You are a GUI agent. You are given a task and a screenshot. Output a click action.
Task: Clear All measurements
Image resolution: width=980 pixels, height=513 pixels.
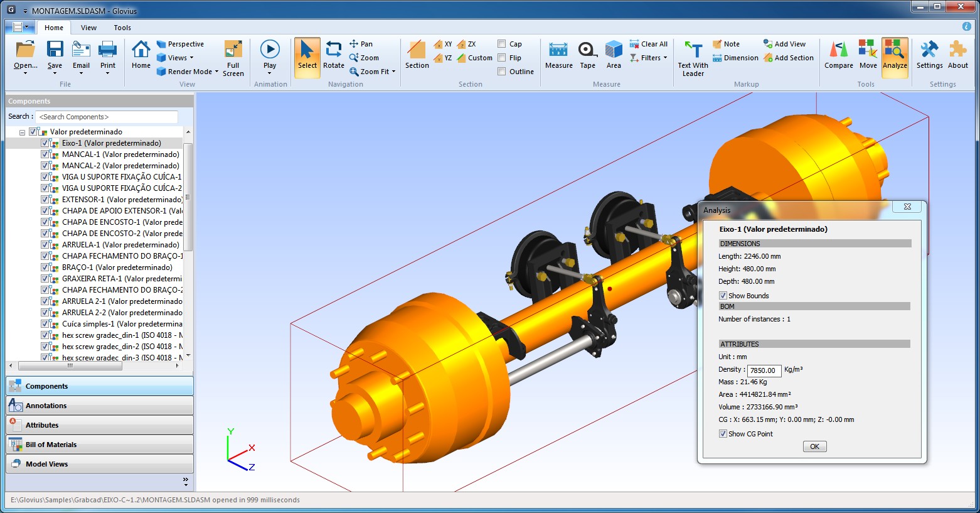click(x=649, y=44)
